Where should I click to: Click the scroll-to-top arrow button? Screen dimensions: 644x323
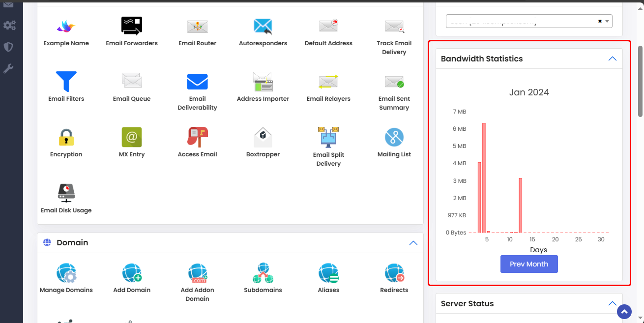pos(624,312)
